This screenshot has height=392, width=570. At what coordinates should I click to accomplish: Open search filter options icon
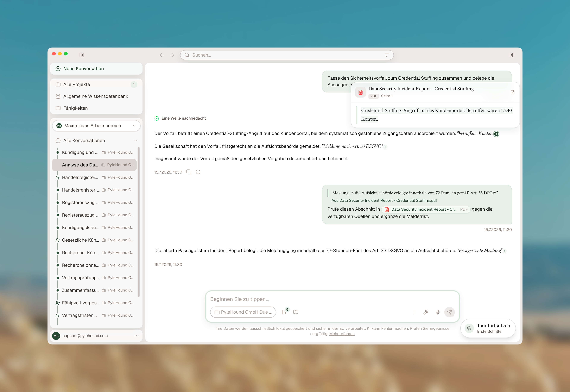[386, 55]
